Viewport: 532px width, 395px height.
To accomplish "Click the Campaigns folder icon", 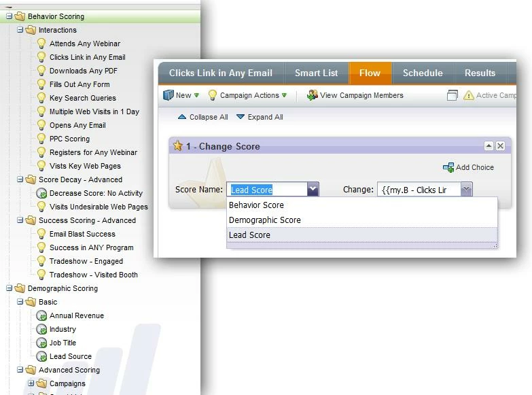I will point(41,383).
